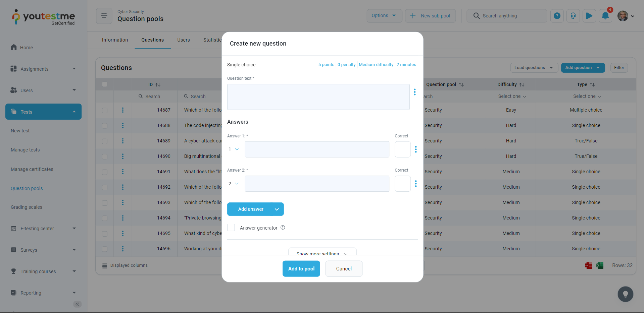
Task: Click the Medium difficulty link
Action: 376,65
